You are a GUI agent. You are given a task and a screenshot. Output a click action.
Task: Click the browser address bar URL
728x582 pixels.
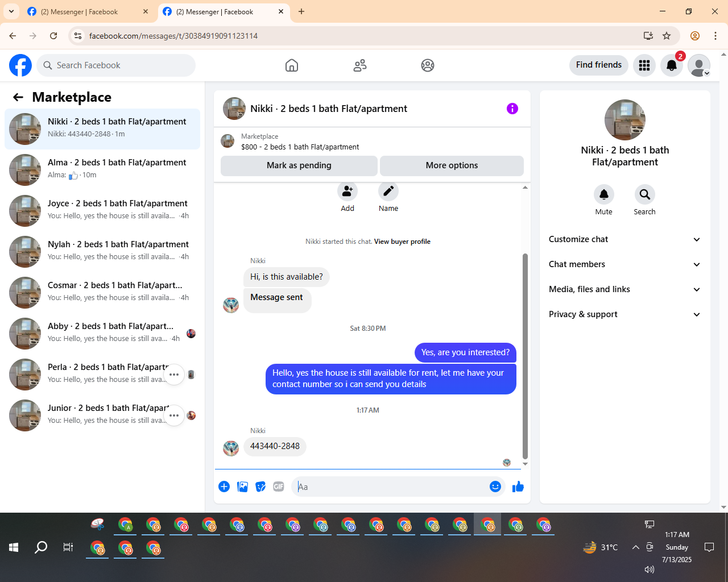[173, 36]
